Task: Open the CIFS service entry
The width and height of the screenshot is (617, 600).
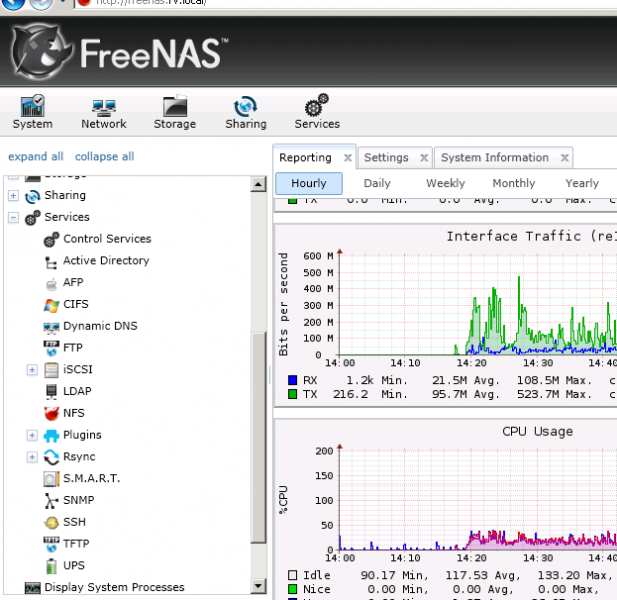Action: coord(76,304)
